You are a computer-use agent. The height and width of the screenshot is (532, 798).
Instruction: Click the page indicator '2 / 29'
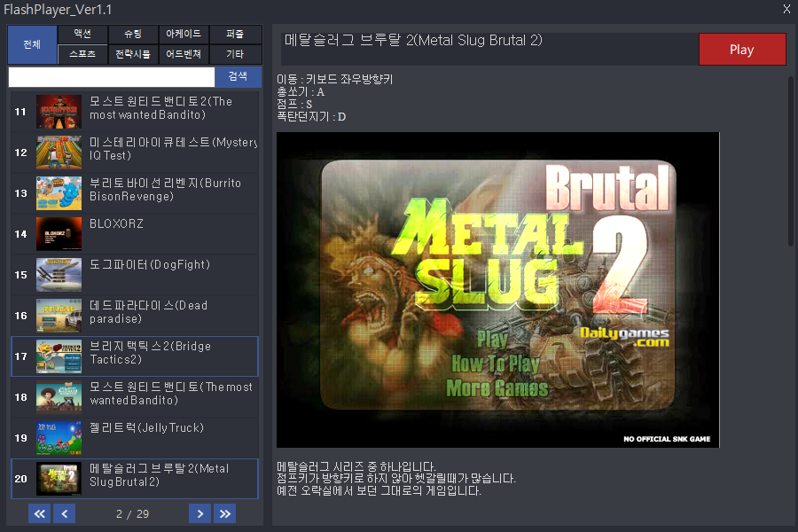tap(132, 513)
